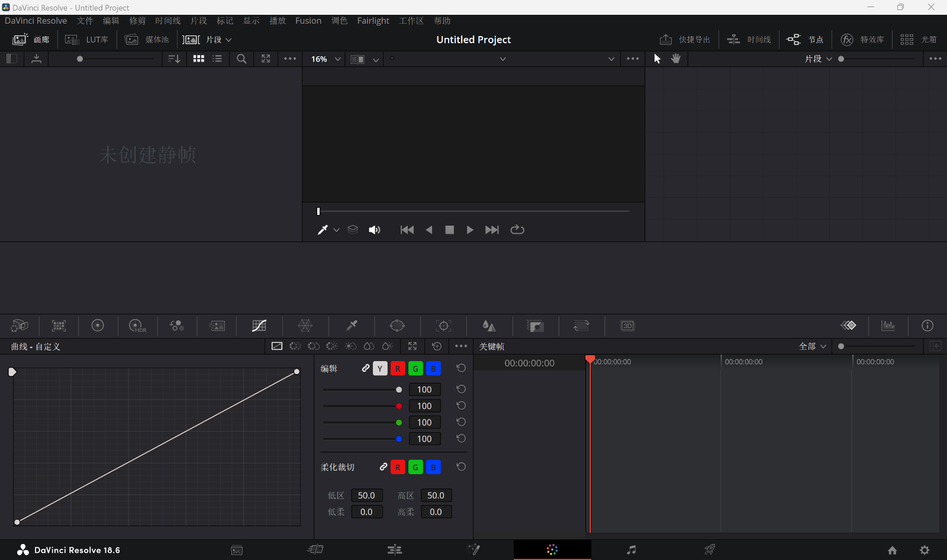
Task: Show the Scopes panel icon
Action: pyautogui.click(x=888, y=326)
